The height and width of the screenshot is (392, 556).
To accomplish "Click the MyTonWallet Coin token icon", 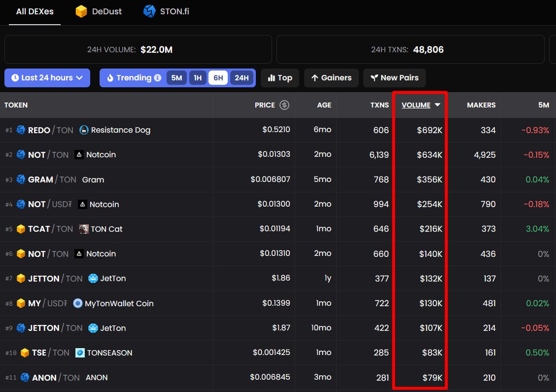I will point(78,303).
